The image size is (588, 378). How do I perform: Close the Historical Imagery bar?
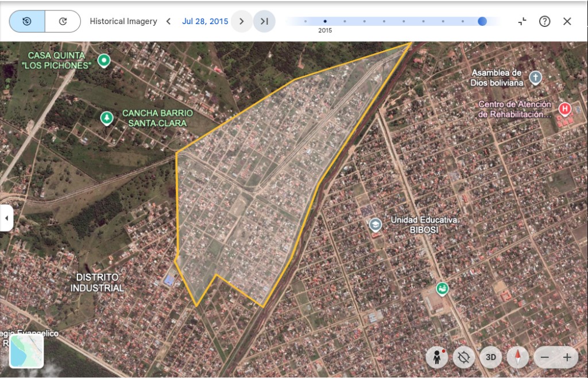pyautogui.click(x=567, y=21)
